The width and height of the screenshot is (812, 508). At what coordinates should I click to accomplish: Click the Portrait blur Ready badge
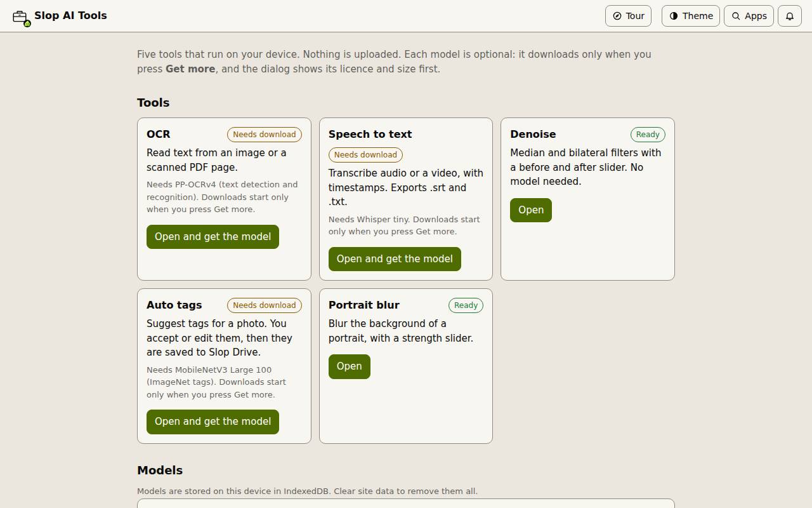tap(466, 305)
